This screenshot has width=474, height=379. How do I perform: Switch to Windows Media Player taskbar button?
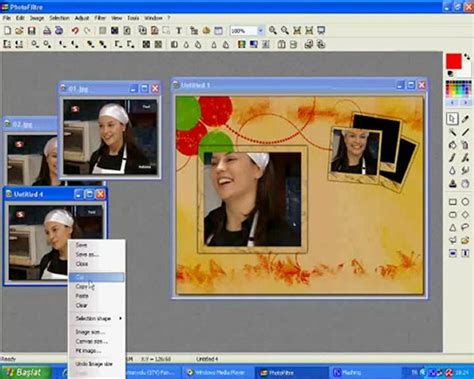click(216, 372)
